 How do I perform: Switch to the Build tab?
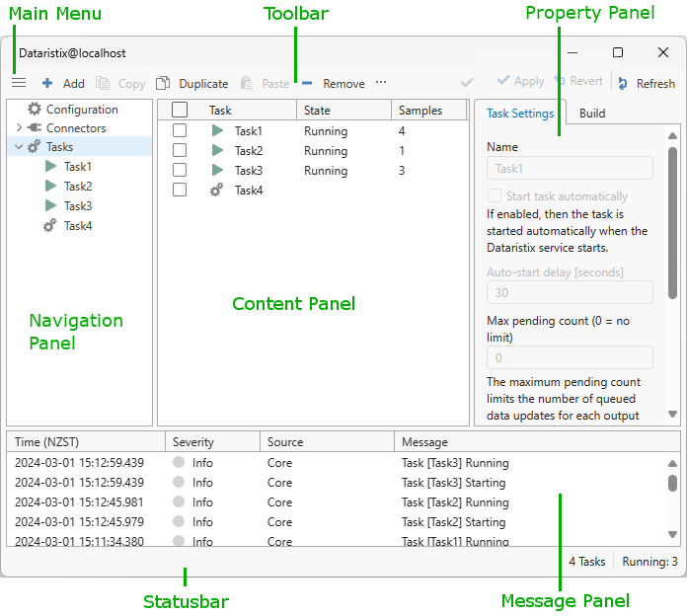[x=592, y=114]
